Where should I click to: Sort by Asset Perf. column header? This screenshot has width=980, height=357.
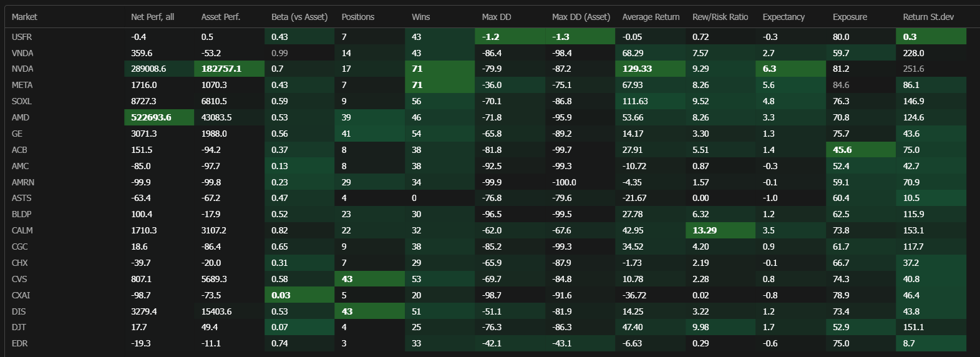click(x=221, y=17)
